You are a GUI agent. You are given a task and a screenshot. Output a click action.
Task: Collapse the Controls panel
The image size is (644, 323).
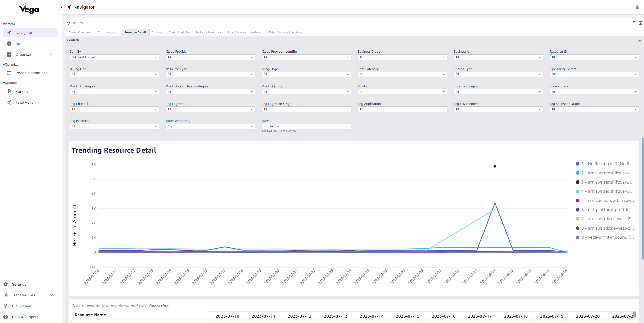pos(640,41)
